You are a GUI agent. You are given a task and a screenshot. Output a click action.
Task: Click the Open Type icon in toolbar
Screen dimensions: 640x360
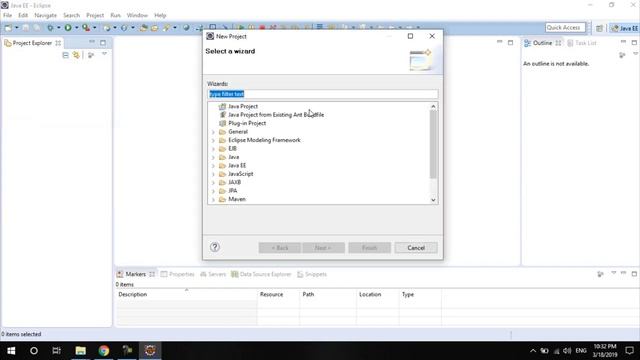pyautogui.click(x=144, y=28)
